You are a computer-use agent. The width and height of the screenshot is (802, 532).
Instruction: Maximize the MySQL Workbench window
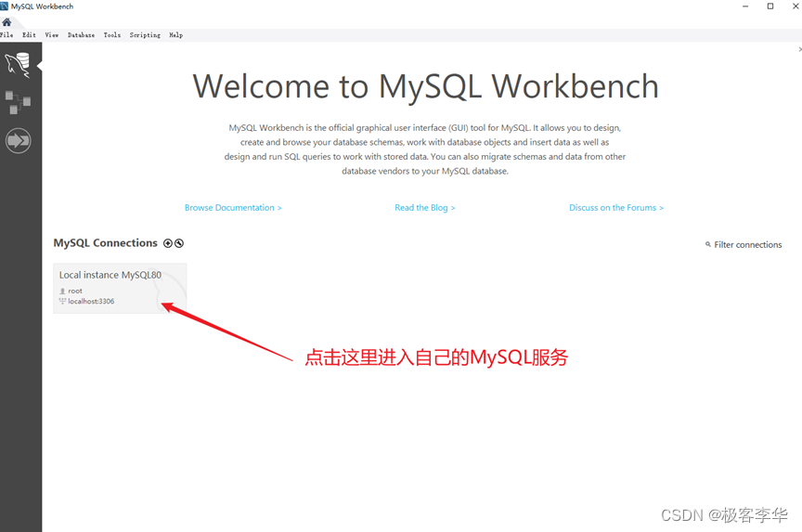770,6
